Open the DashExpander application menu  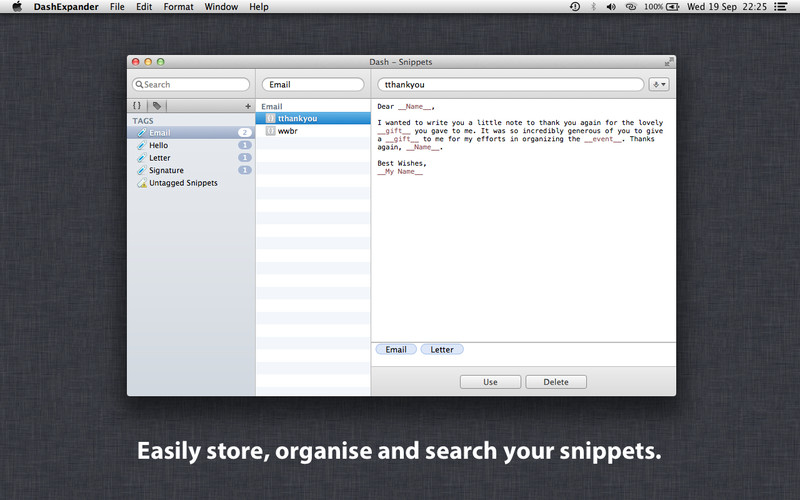tap(66, 7)
